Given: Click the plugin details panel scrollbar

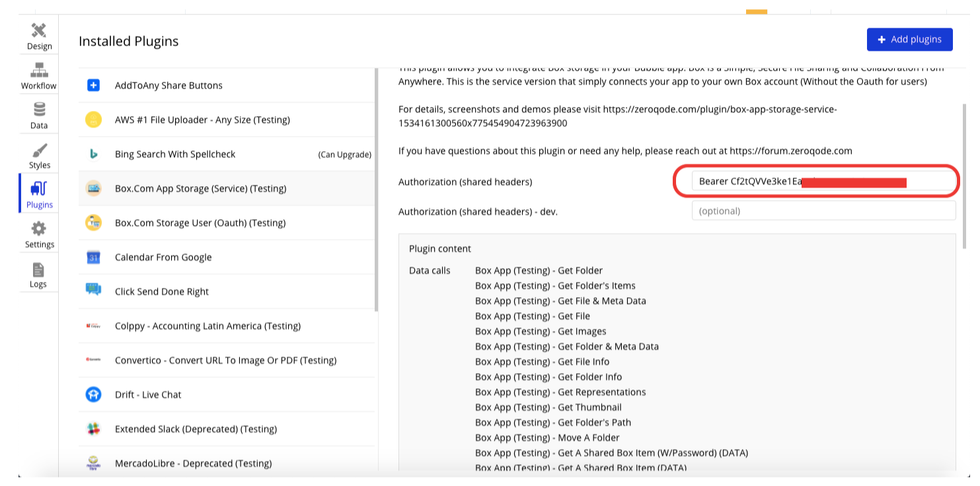Looking at the screenshot, I should tap(965, 175).
